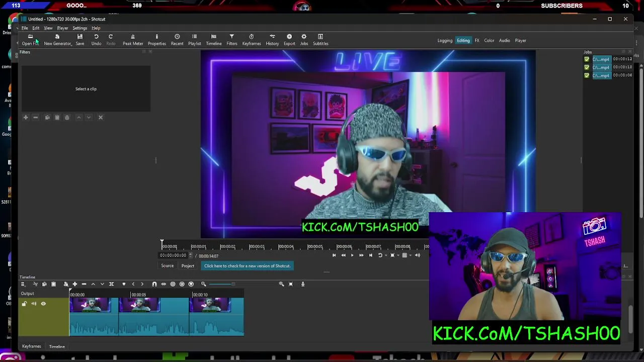Click player ruler at 00:00:04
This screenshot has width=644, height=362.
pyautogui.click(x=285, y=246)
